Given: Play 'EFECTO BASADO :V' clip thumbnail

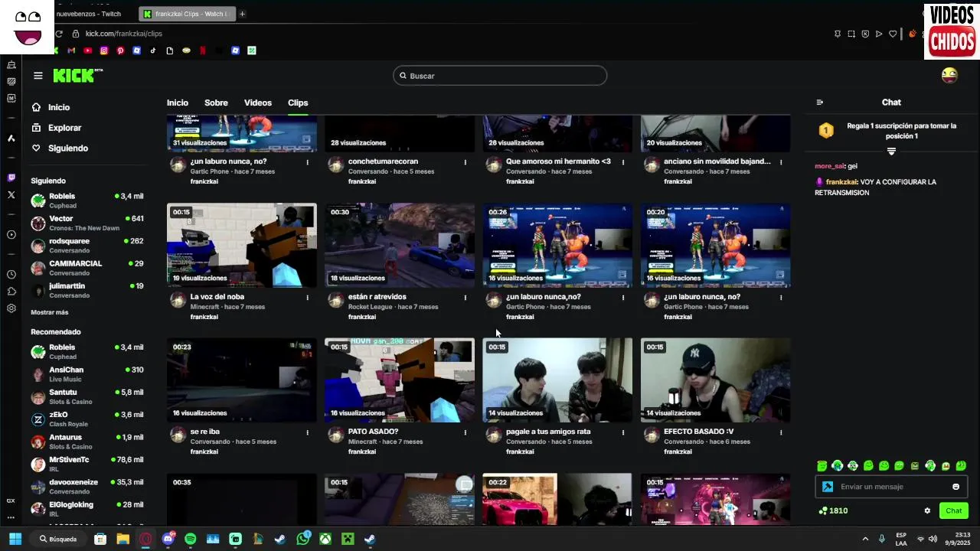Looking at the screenshot, I should click(715, 380).
